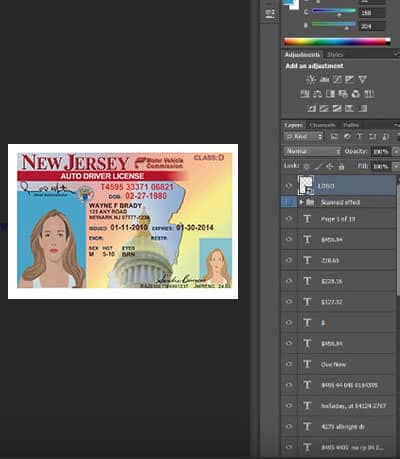This screenshot has height=459, width=400.
Task: Add a Threshold adjustment layer
Action: click(337, 108)
